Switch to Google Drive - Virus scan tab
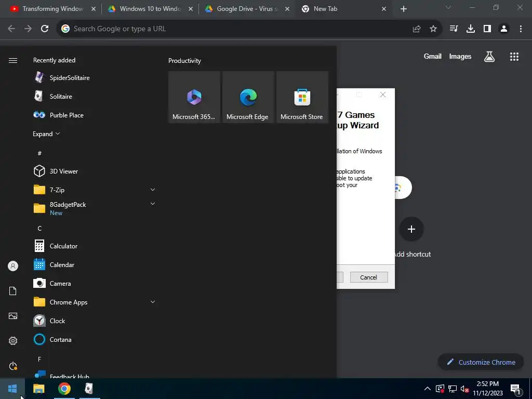532x399 pixels. tap(247, 9)
